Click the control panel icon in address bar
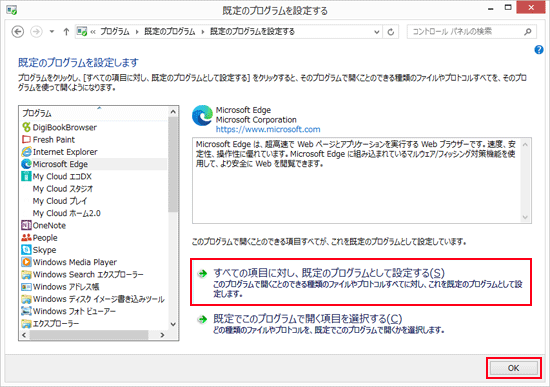Viewport: 550px width, 387px height. pos(82,32)
